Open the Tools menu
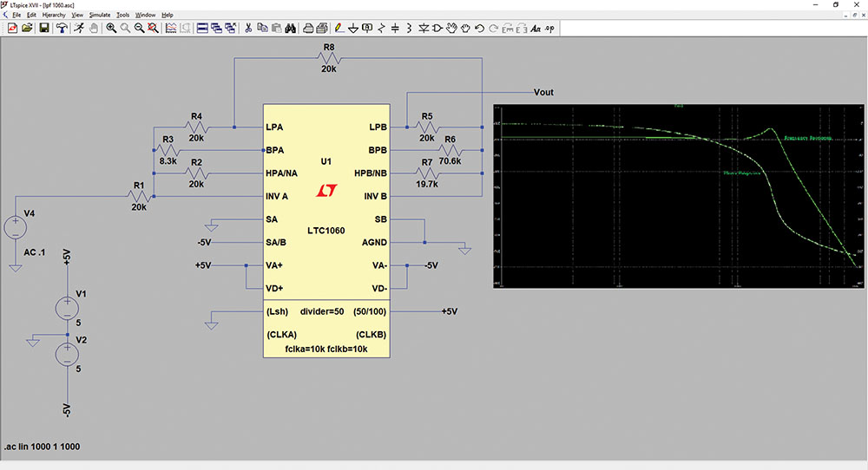 coord(123,15)
